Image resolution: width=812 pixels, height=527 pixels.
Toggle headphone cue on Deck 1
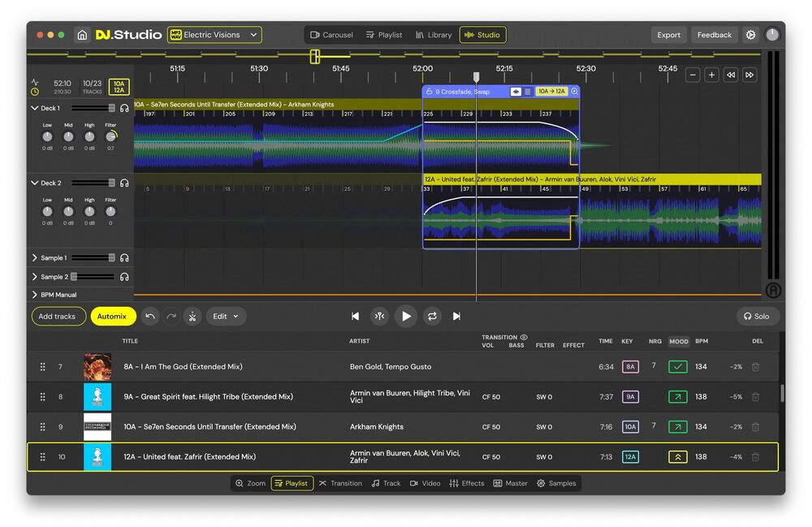(x=124, y=108)
